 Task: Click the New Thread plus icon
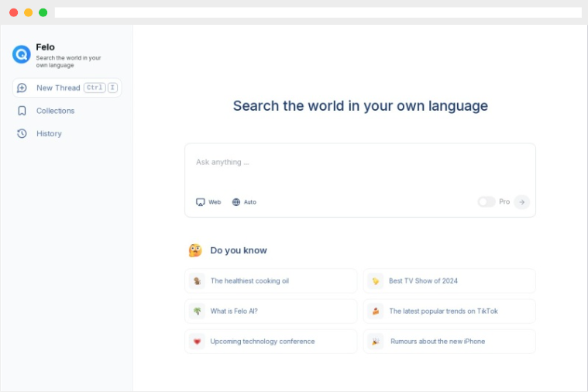pos(22,88)
